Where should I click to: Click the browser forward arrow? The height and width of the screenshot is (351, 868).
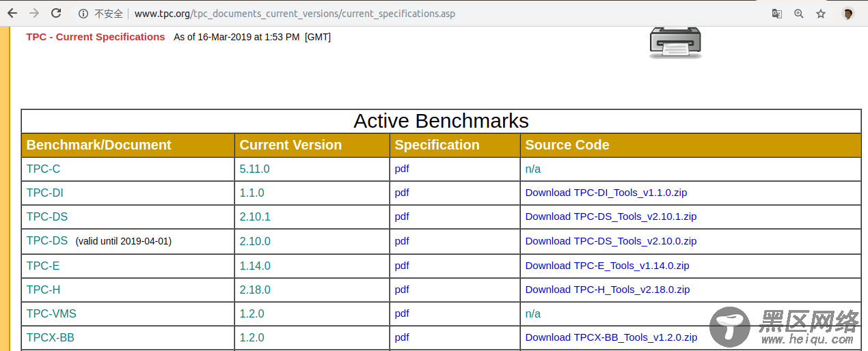[x=34, y=13]
